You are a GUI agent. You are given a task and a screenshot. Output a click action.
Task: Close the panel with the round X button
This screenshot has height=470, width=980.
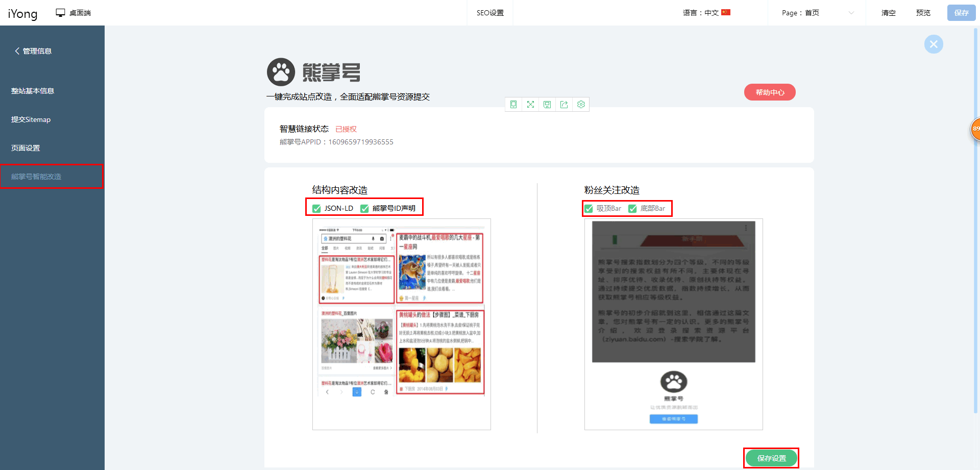point(934,44)
